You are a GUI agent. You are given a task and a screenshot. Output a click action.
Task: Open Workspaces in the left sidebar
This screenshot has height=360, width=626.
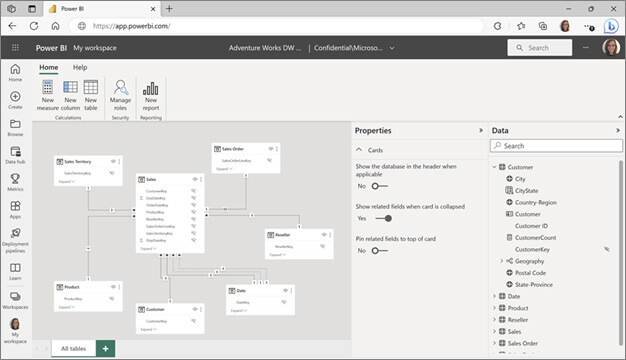tap(15, 300)
